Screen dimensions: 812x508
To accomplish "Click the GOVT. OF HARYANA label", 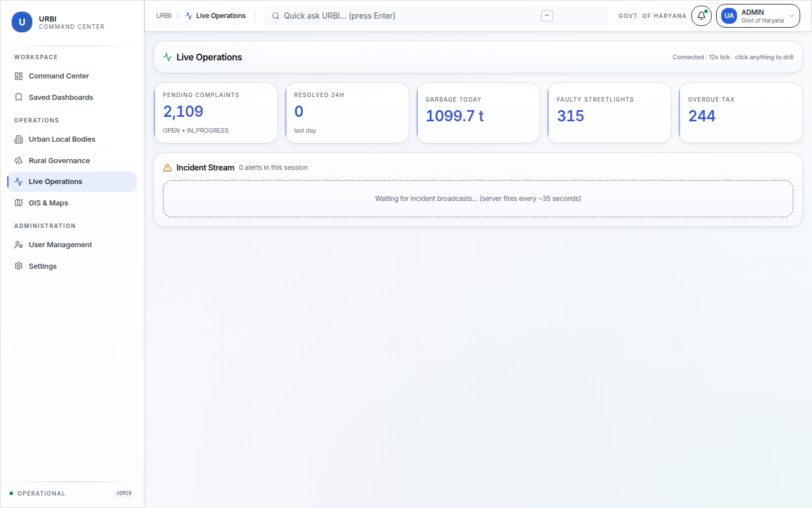I will 652,16.
